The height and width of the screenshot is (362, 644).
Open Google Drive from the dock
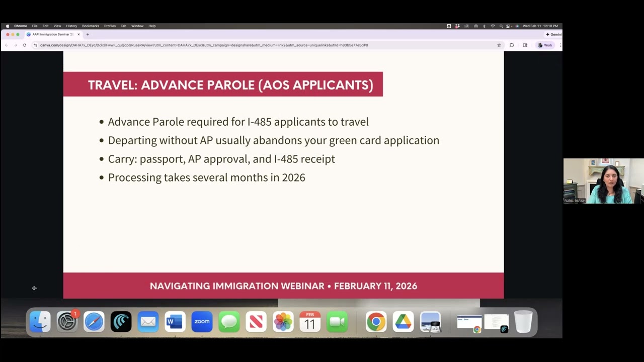403,322
